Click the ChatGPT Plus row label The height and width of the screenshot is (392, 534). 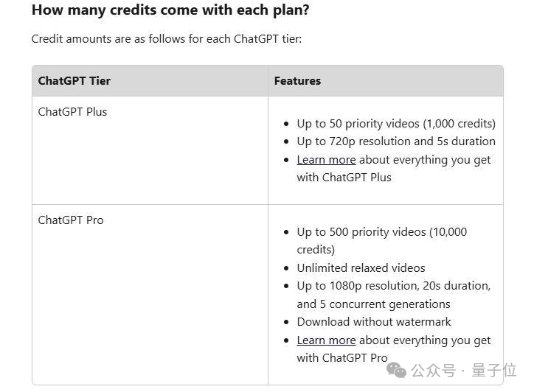(72, 111)
